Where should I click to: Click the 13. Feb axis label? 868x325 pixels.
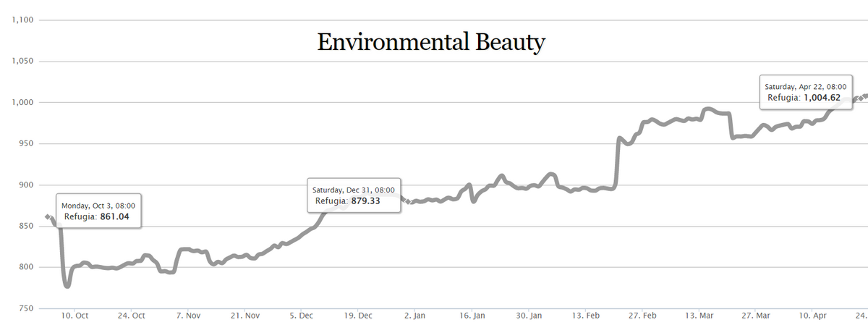(x=586, y=316)
